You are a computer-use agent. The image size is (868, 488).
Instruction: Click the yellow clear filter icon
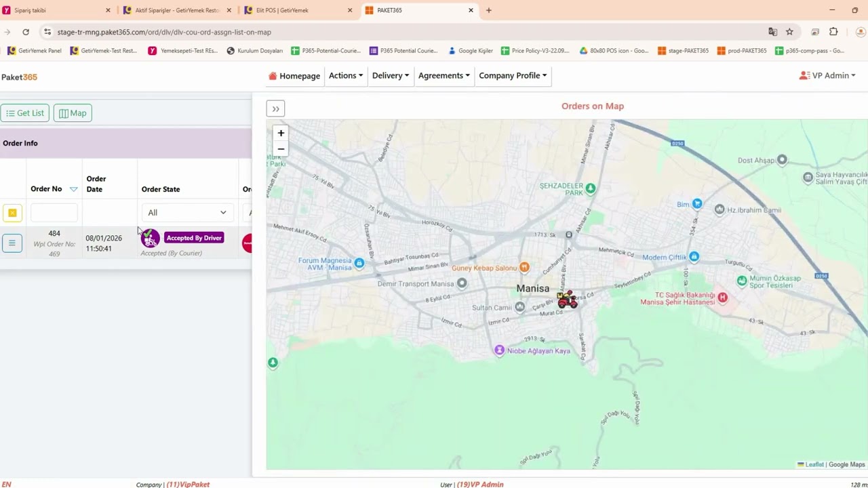pyautogui.click(x=12, y=213)
